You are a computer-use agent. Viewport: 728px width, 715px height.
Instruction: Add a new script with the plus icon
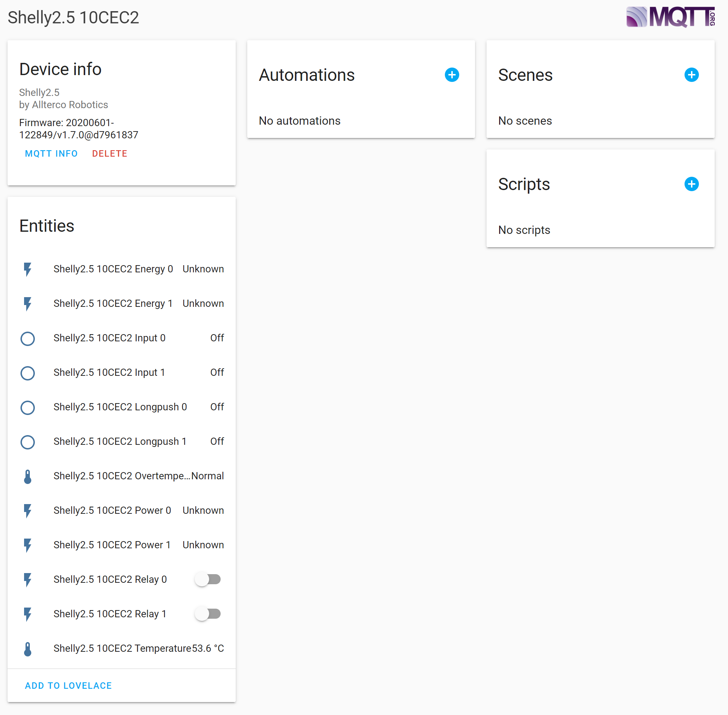tap(691, 184)
